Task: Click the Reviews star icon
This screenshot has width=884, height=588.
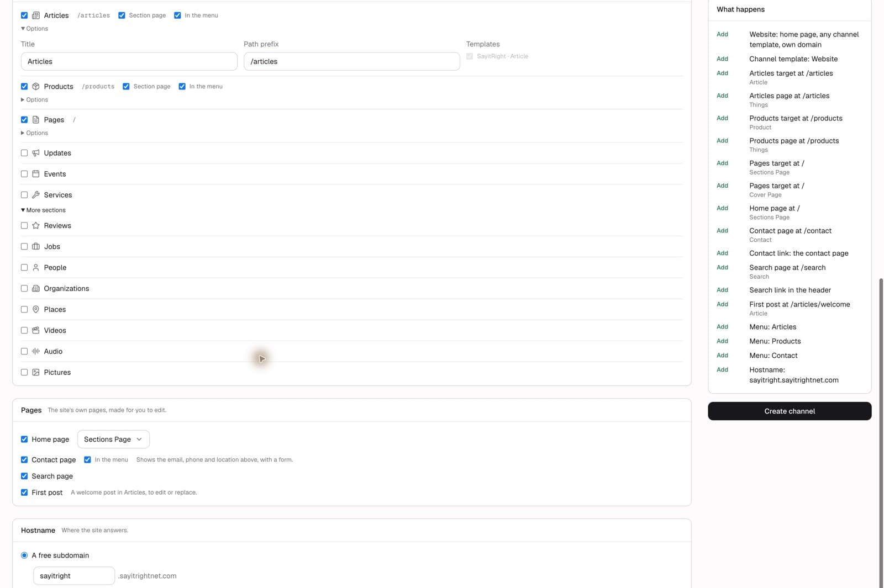Action: click(36, 226)
